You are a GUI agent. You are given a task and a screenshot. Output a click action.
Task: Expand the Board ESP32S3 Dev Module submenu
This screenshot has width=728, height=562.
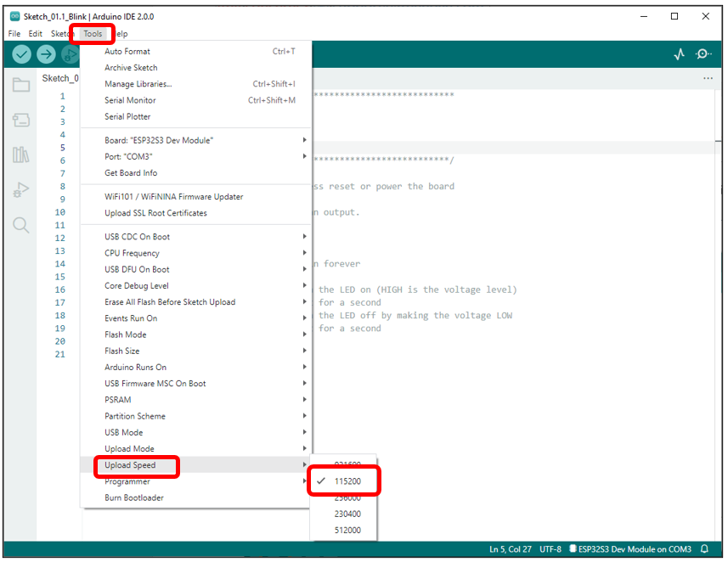(x=195, y=140)
